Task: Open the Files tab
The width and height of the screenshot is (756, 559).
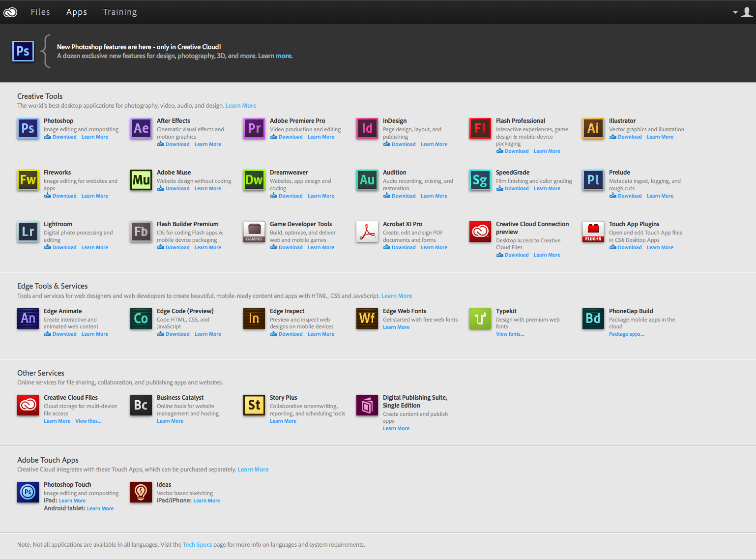Action: (40, 12)
